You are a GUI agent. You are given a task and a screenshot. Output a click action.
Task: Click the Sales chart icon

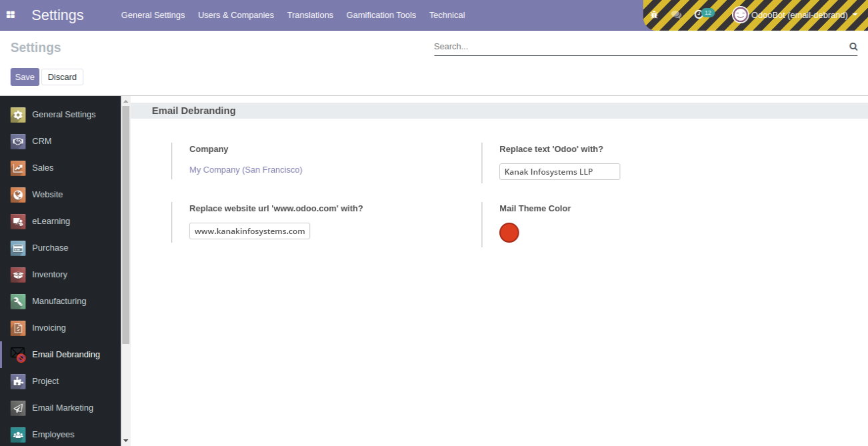tap(18, 168)
